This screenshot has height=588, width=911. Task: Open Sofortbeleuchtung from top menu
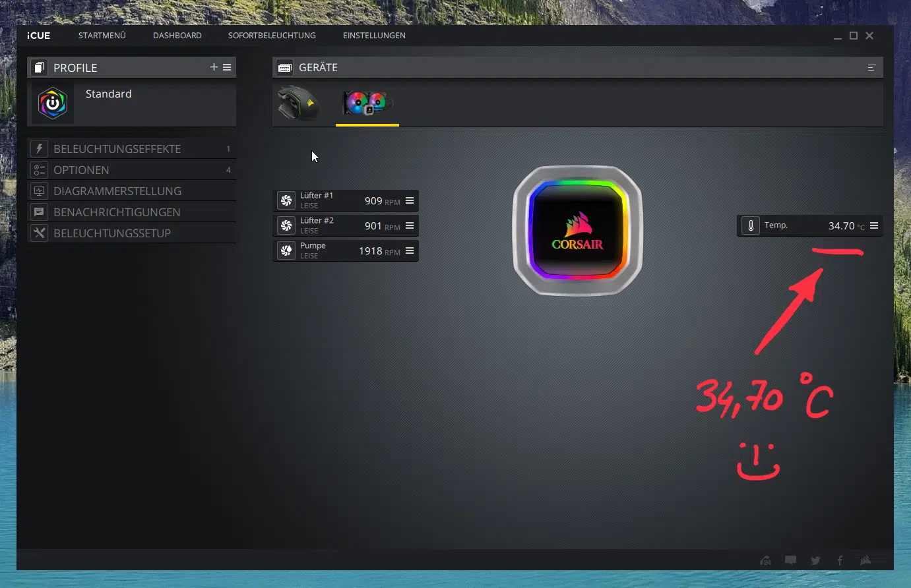[272, 36]
